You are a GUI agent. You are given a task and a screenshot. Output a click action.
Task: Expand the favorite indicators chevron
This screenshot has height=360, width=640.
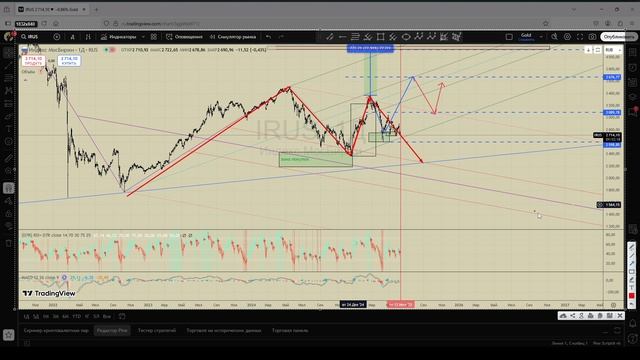coord(143,37)
